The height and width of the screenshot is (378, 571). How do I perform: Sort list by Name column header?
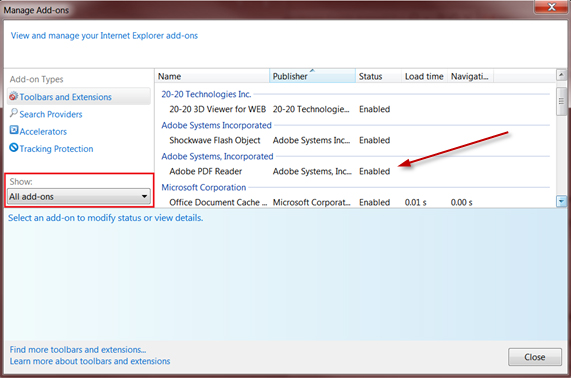tap(212, 76)
